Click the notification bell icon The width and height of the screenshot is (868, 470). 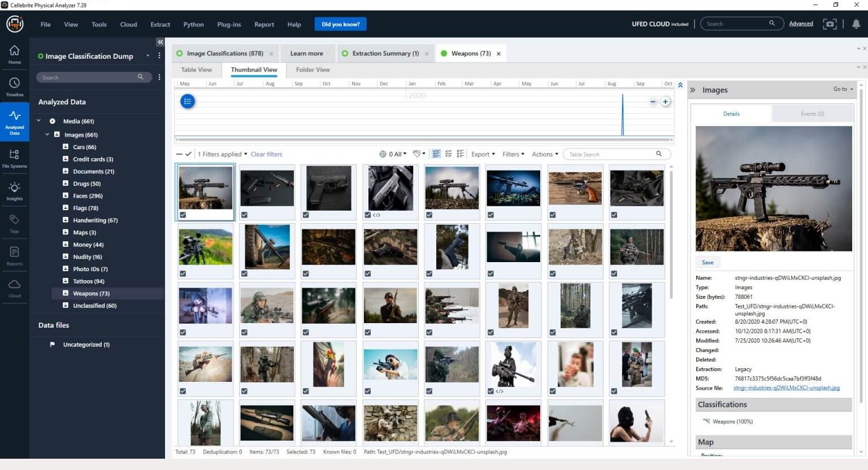(x=855, y=24)
